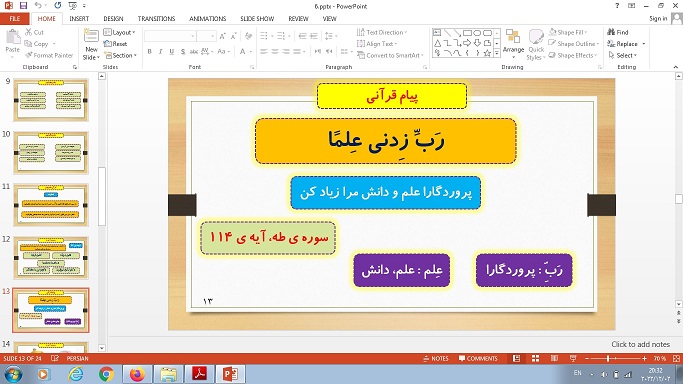The image size is (683, 384).
Task: Select slide 11 thumbnail
Action: 51,205
